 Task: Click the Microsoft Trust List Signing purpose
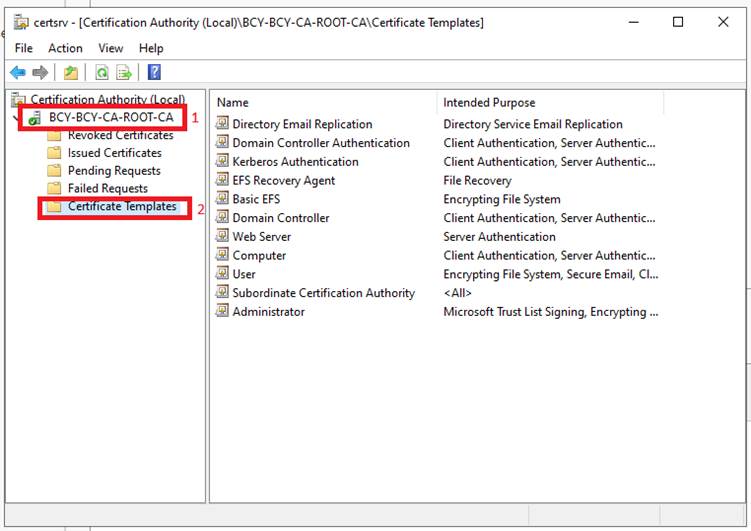tap(551, 312)
